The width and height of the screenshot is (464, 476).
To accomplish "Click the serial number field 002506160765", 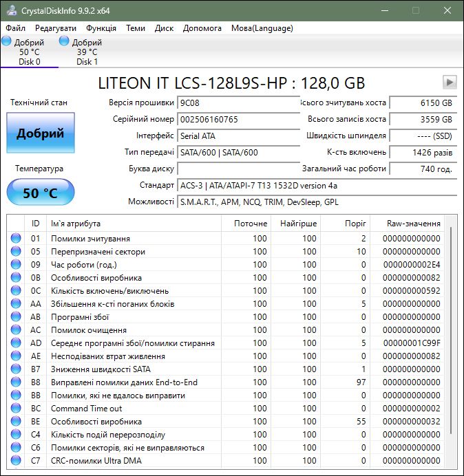I will click(238, 119).
